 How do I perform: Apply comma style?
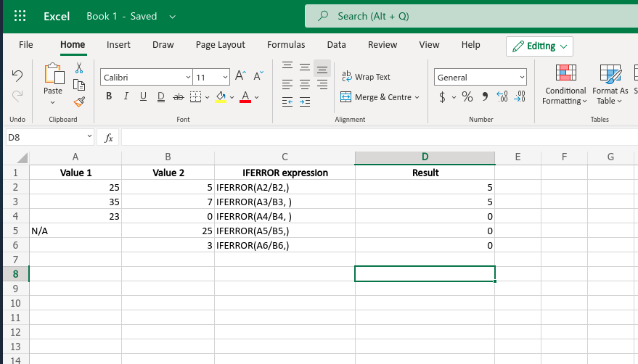click(x=485, y=96)
